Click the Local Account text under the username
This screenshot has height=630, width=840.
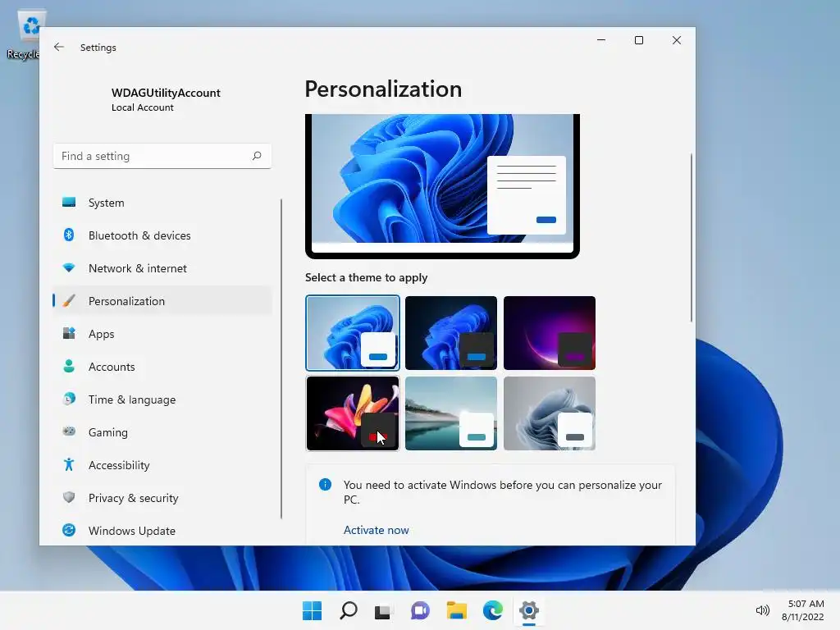[143, 107]
